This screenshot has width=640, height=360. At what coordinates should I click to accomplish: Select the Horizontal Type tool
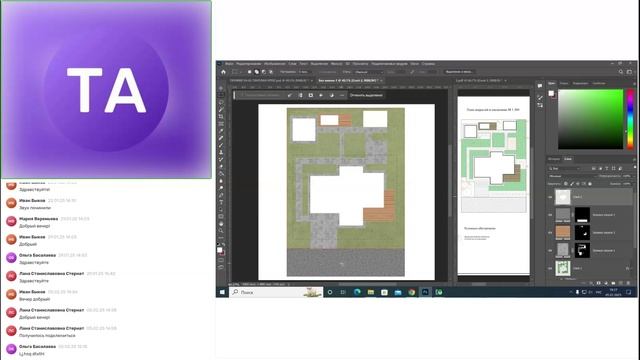coord(221,202)
